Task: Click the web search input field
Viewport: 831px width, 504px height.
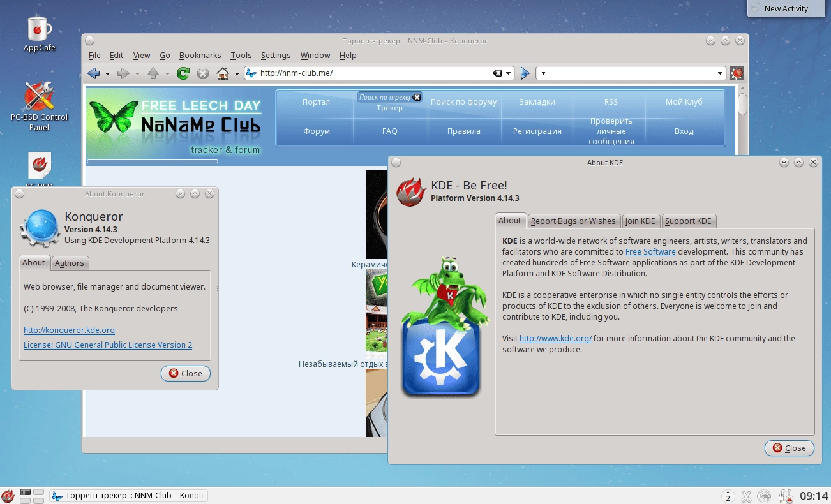Action: [632, 73]
